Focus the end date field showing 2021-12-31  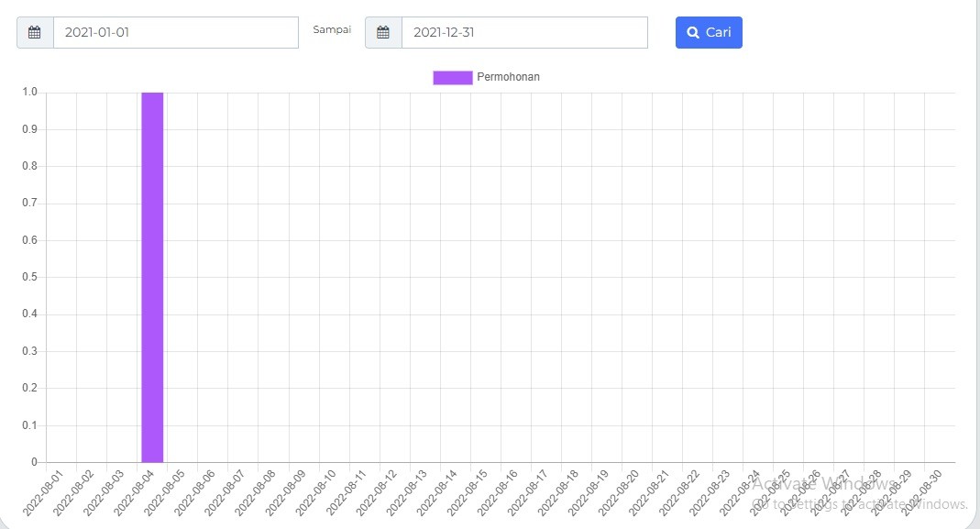click(x=523, y=33)
